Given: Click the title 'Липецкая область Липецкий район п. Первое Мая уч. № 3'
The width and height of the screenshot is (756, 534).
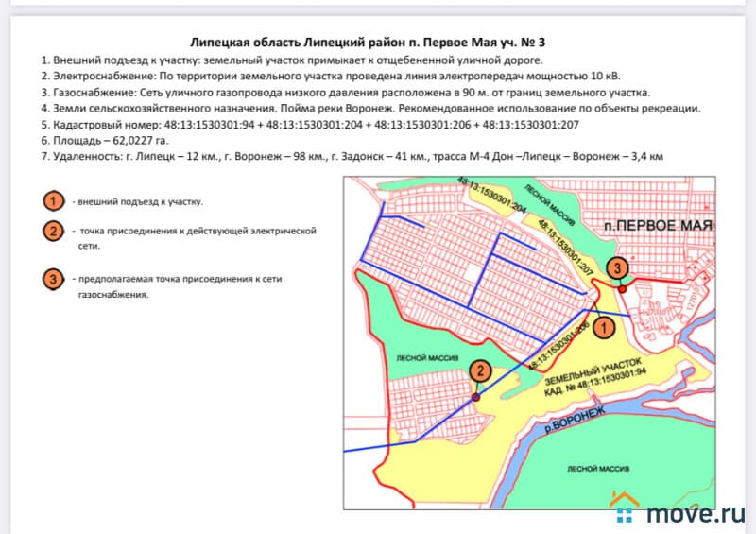Looking at the screenshot, I should pos(368,43).
